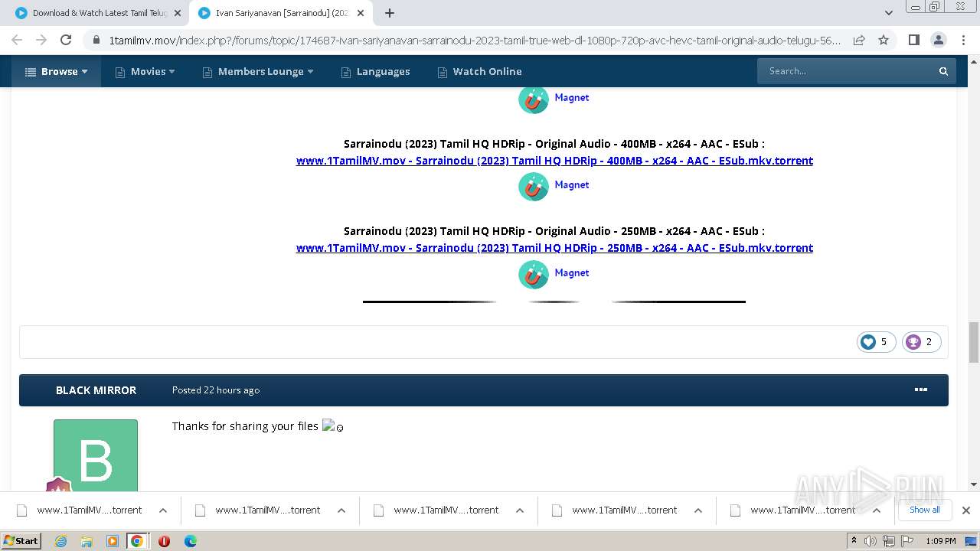Close the downloads shelf

pos(966,510)
